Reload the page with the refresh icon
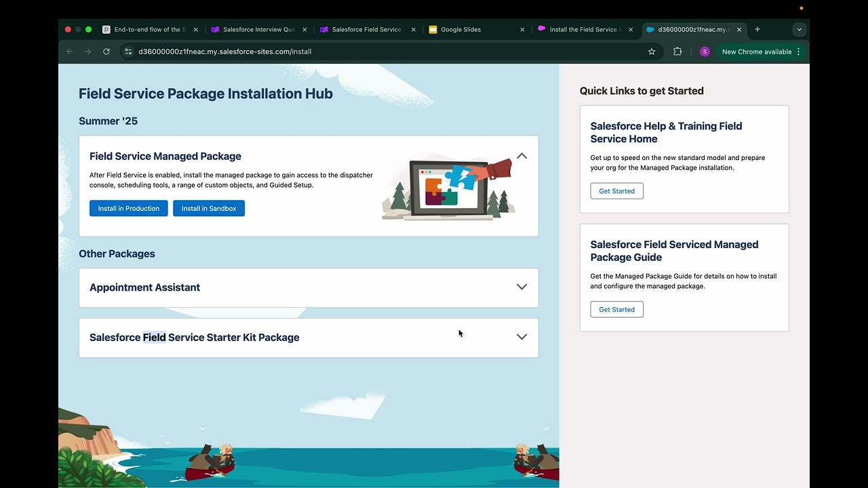This screenshot has width=868, height=488. point(106,52)
